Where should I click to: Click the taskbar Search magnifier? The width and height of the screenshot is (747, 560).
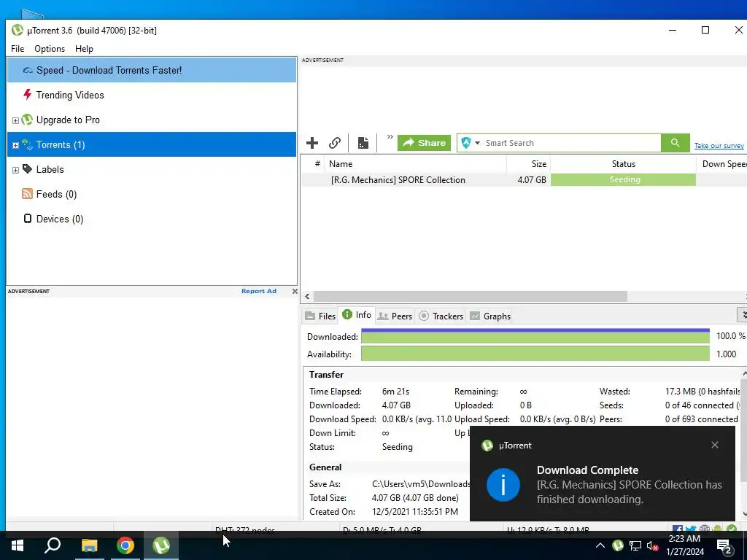click(x=53, y=545)
